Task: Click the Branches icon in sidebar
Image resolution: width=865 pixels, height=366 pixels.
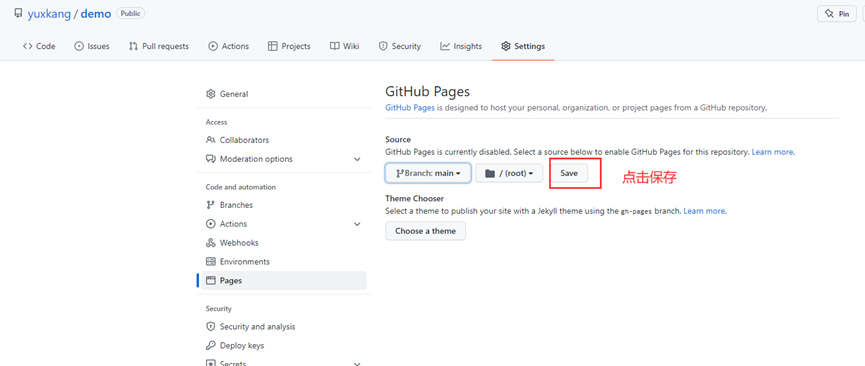Action: (x=210, y=205)
